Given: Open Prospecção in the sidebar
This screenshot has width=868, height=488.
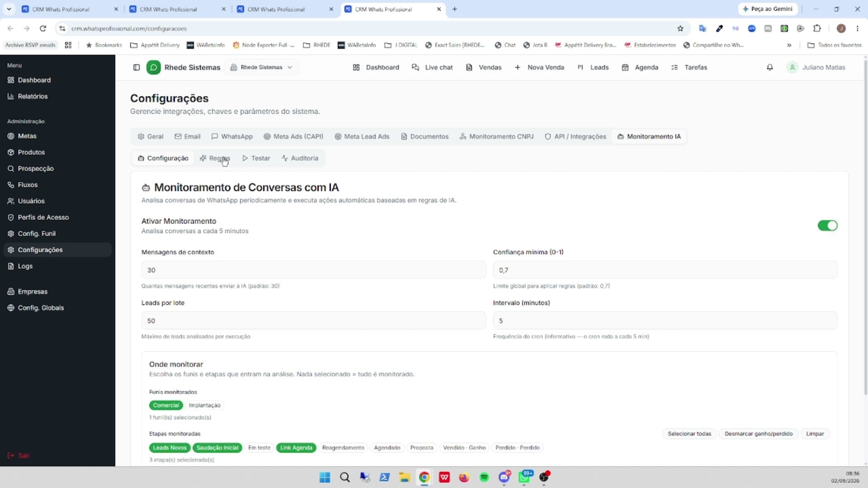Looking at the screenshot, I should [x=57, y=169].
